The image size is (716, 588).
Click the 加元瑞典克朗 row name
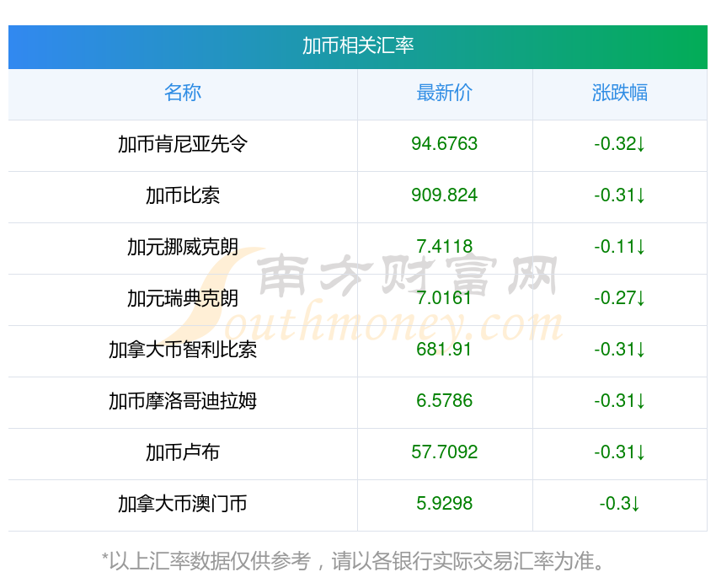pyautogui.click(x=183, y=298)
